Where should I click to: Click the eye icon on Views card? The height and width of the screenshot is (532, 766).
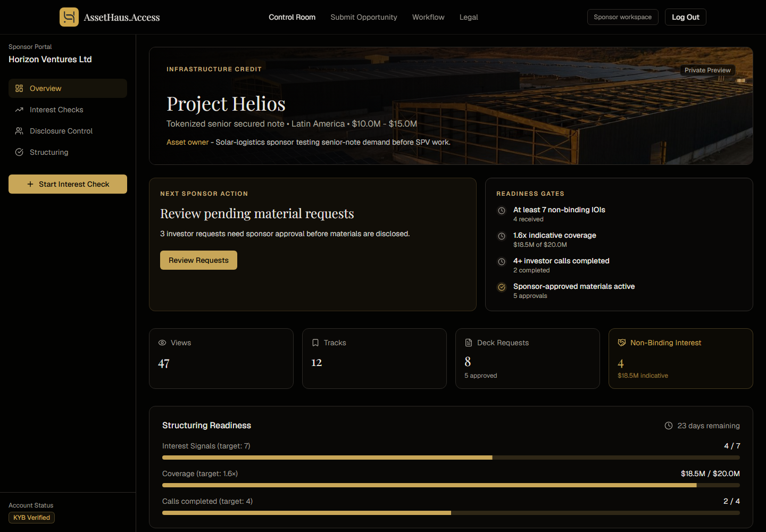tap(162, 343)
